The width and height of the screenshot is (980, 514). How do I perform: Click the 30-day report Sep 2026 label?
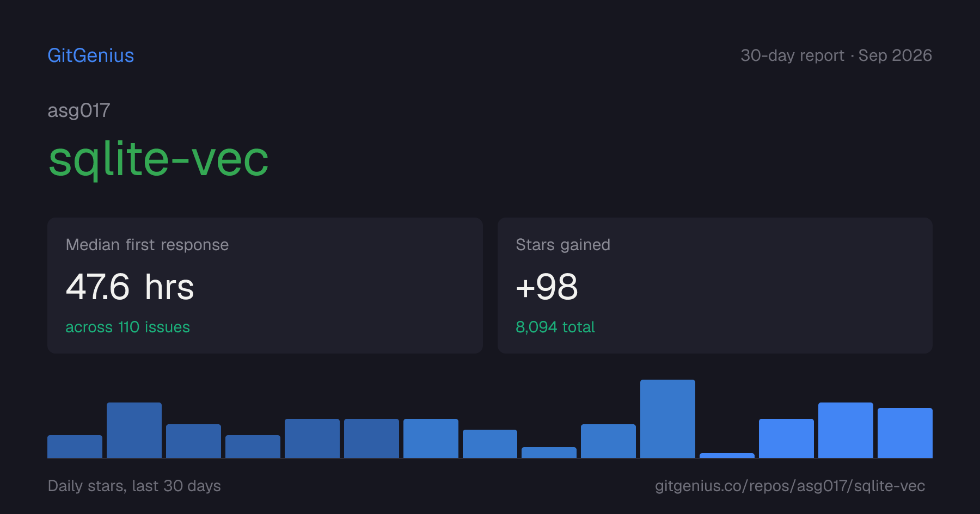tap(836, 55)
